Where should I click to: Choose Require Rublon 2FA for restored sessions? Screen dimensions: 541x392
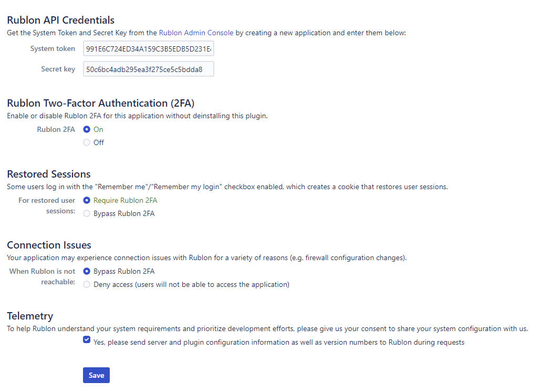(x=87, y=200)
